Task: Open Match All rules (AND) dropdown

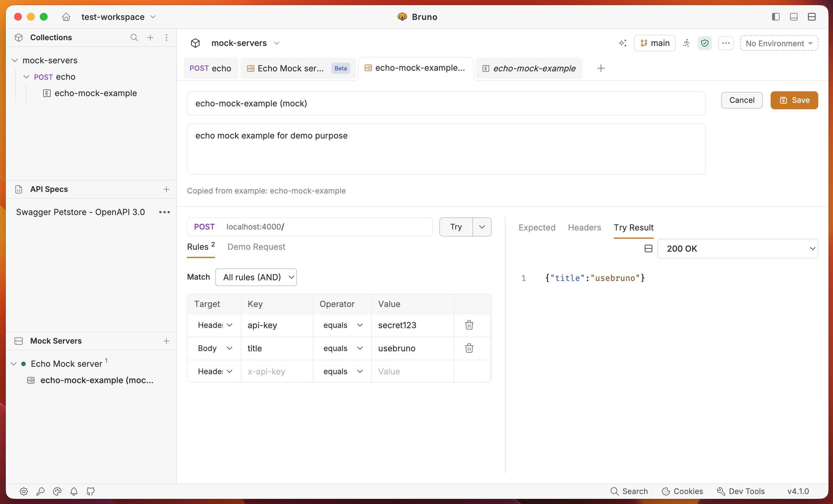Action: 256,277
